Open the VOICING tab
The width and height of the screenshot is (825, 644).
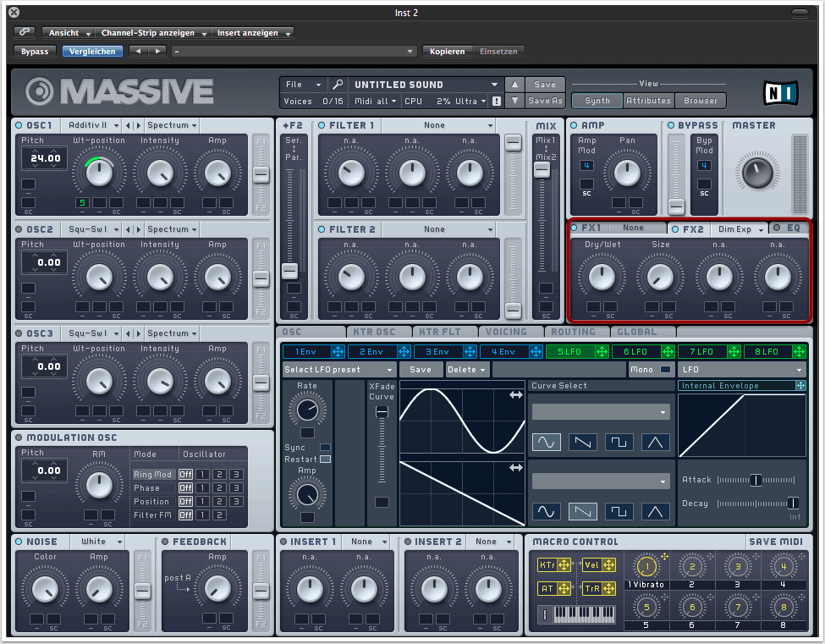pyautogui.click(x=507, y=332)
